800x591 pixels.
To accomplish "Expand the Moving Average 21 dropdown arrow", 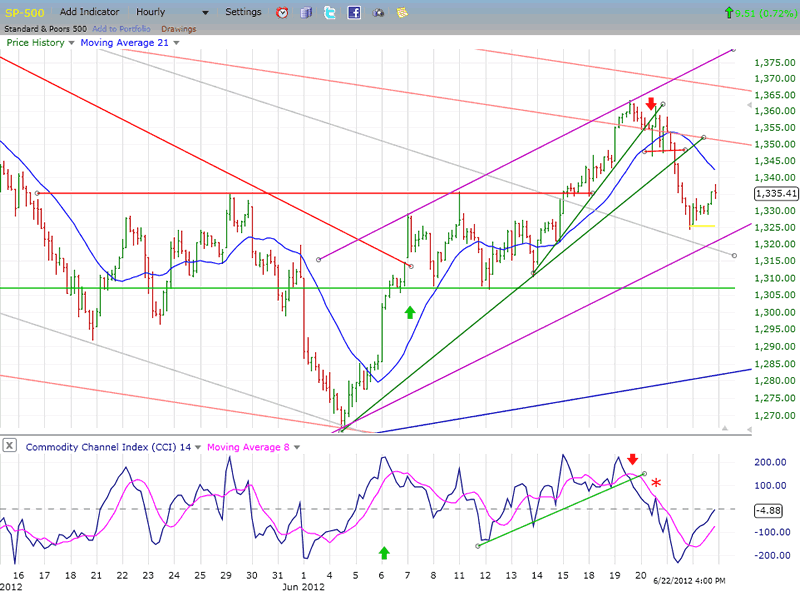I will click(x=176, y=43).
